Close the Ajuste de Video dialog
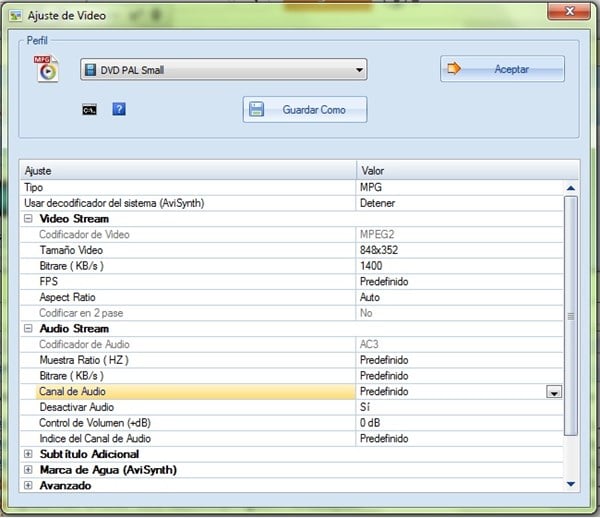 566,11
